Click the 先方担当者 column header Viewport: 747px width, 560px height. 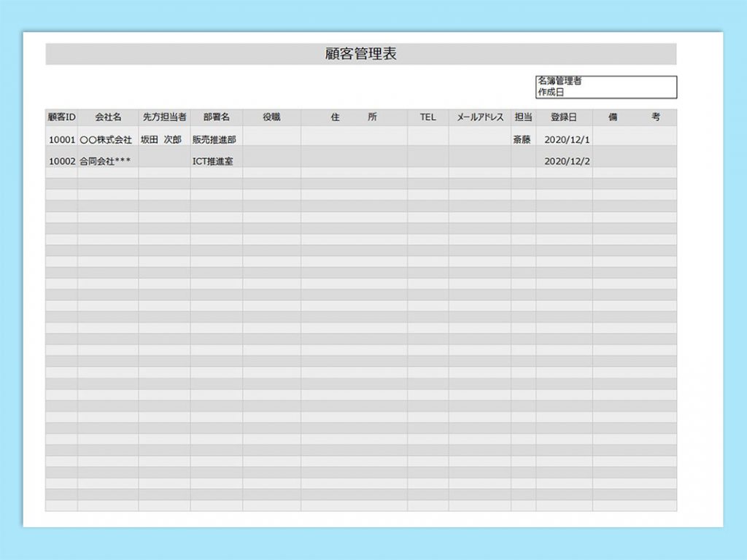point(164,117)
